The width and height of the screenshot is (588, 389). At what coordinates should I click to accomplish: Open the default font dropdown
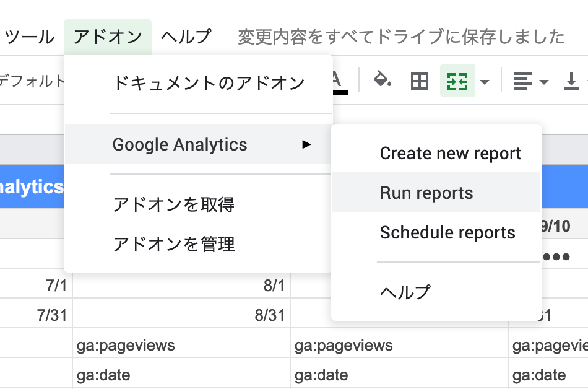coord(32,81)
